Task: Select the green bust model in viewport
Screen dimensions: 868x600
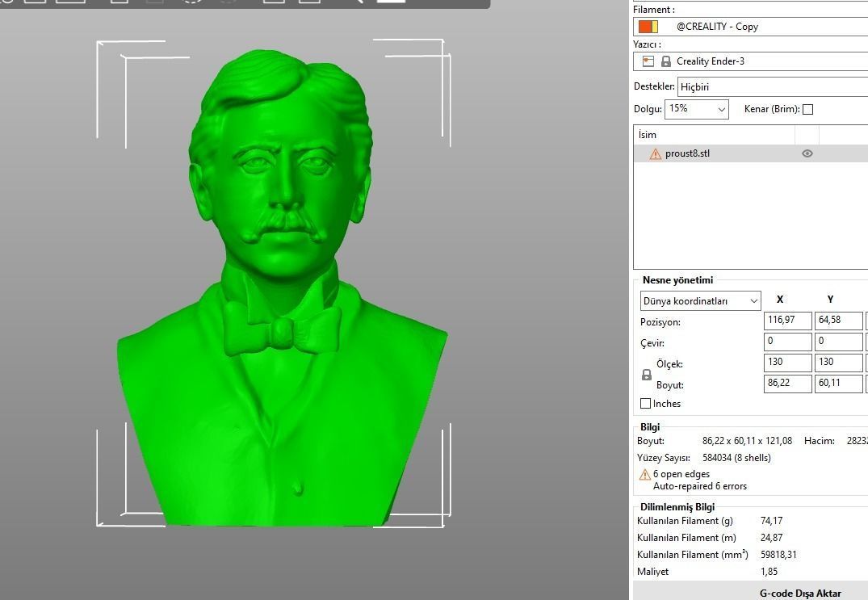Action: click(282, 287)
